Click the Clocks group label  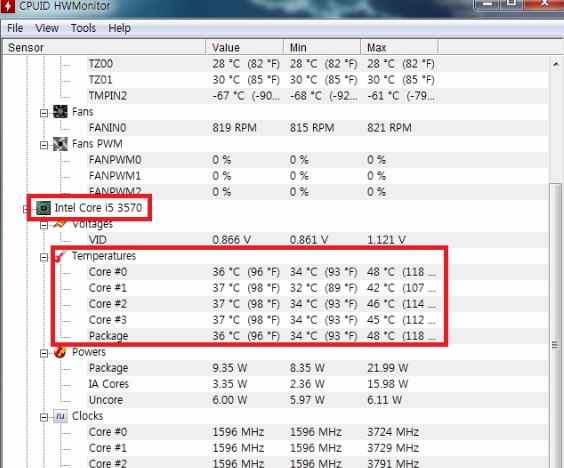(x=87, y=416)
